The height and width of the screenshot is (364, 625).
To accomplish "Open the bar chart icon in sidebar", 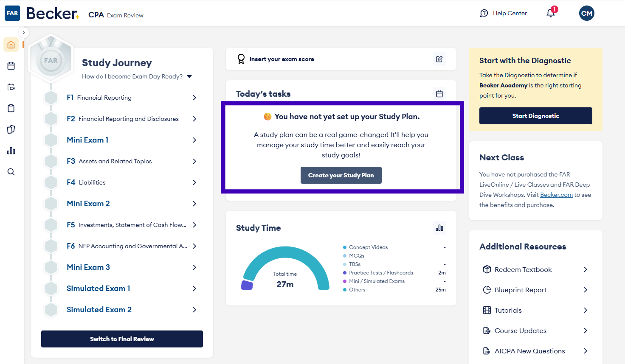I will click(11, 151).
